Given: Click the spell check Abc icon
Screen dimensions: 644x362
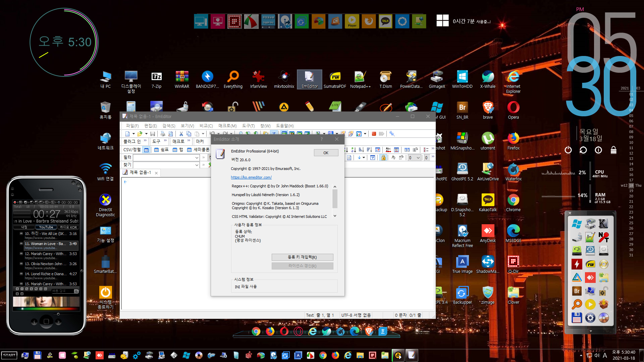Looking at the screenshot, I should point(388,149).
